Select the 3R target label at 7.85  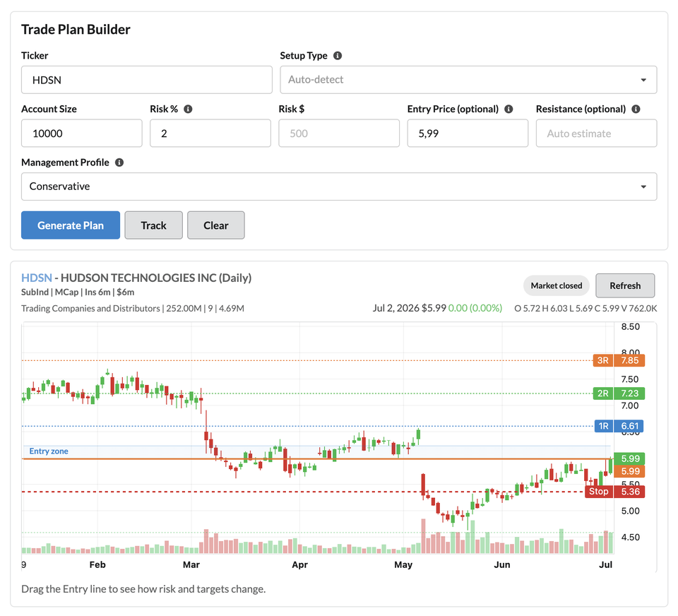619,360
